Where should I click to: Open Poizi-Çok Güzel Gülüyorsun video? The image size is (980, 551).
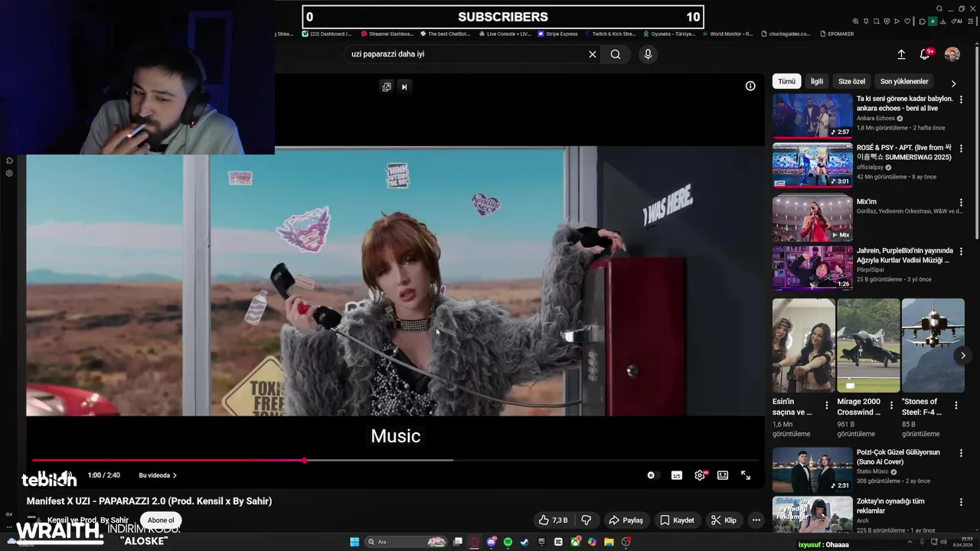pos(812,470)
